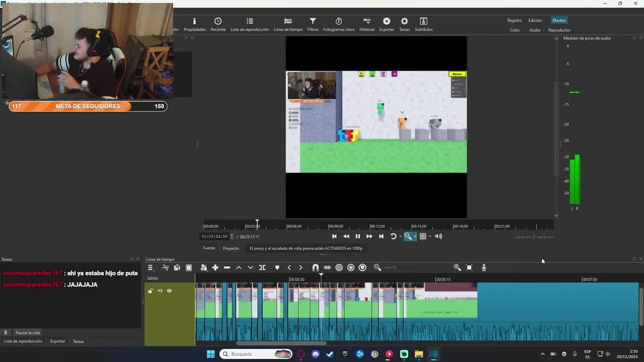Zoom timeline to fit

pyautogui.click(x=469, y=267)
